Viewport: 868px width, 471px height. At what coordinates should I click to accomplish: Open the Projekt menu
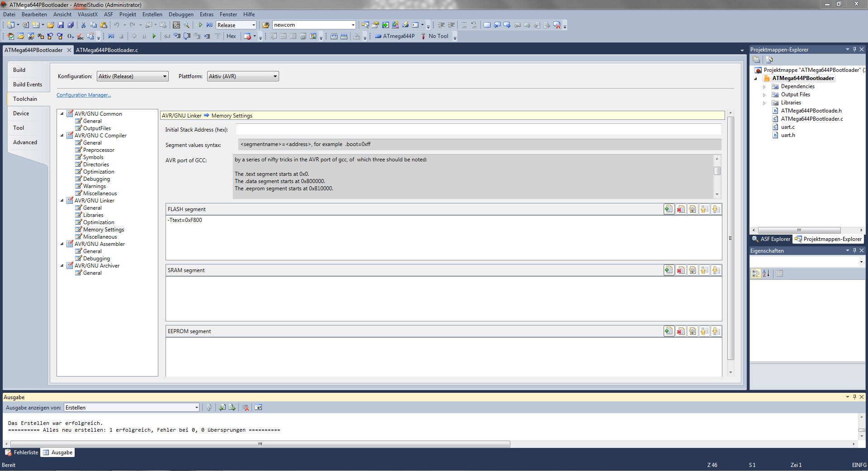[128, 14]
